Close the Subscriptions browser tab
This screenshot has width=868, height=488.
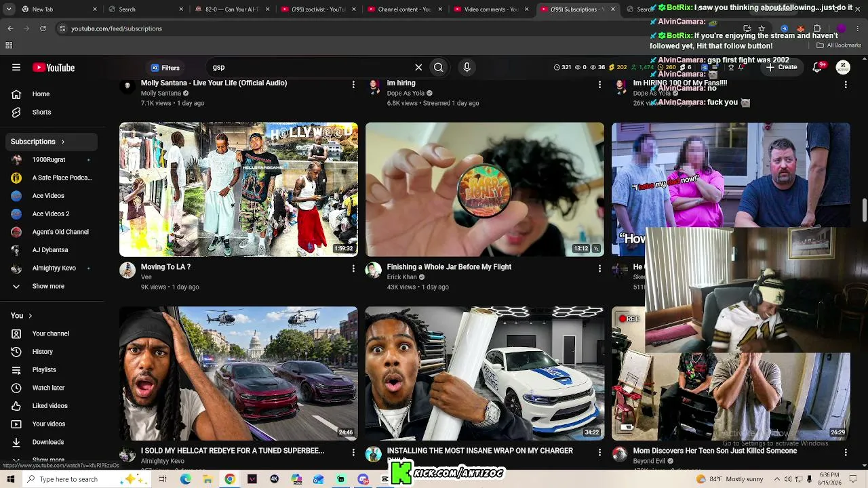click(613, 9)
